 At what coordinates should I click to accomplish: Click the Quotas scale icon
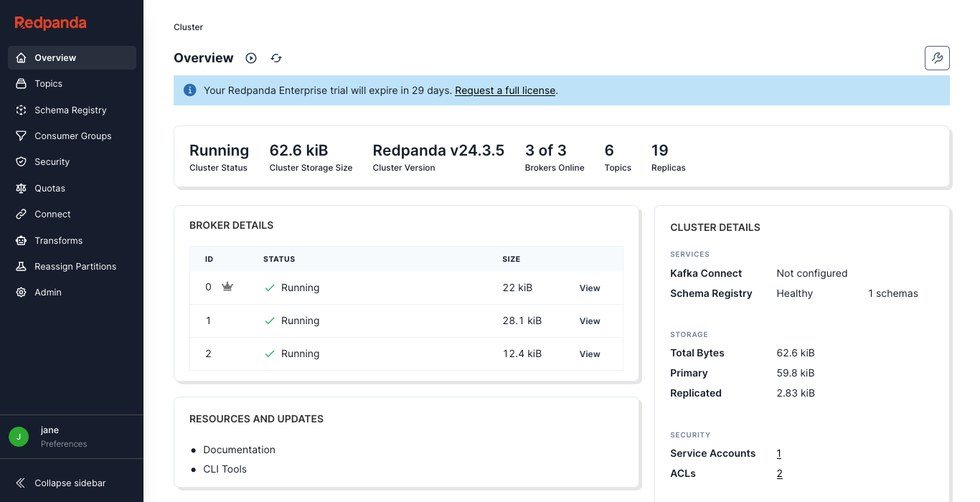pos(22,189)
